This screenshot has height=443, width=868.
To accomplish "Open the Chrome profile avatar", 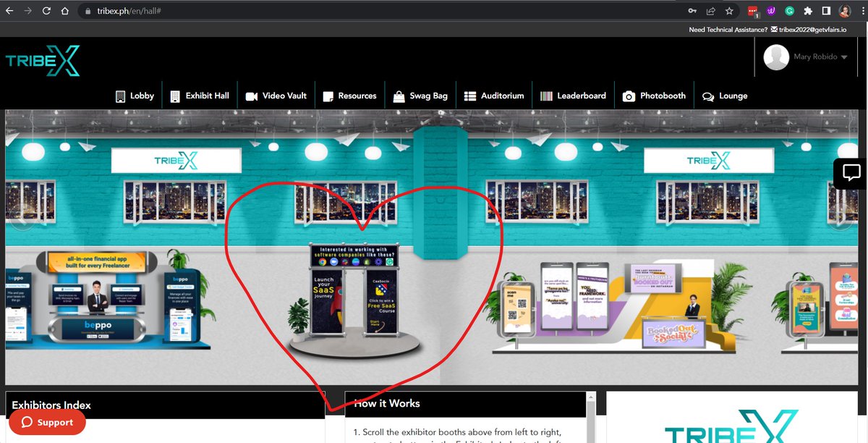I will coord(844,11).
